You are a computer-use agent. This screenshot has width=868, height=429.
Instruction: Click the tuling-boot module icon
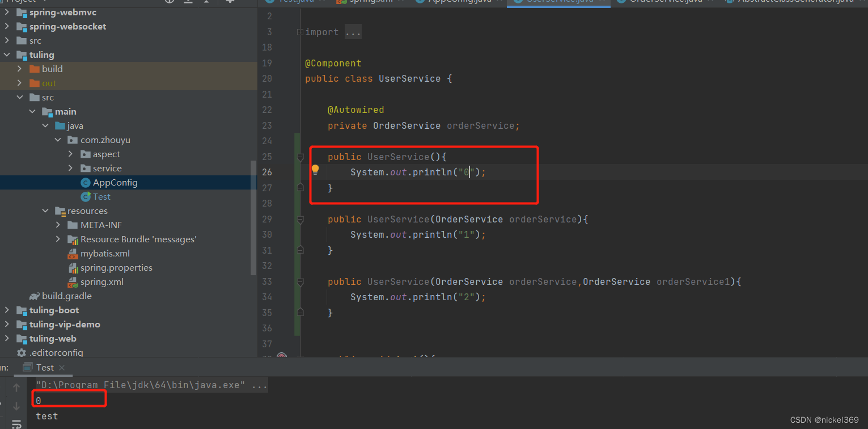[22, 310]
